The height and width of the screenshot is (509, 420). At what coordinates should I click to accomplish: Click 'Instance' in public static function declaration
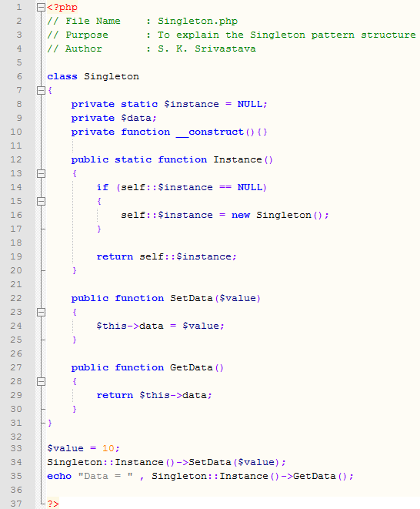238,159
